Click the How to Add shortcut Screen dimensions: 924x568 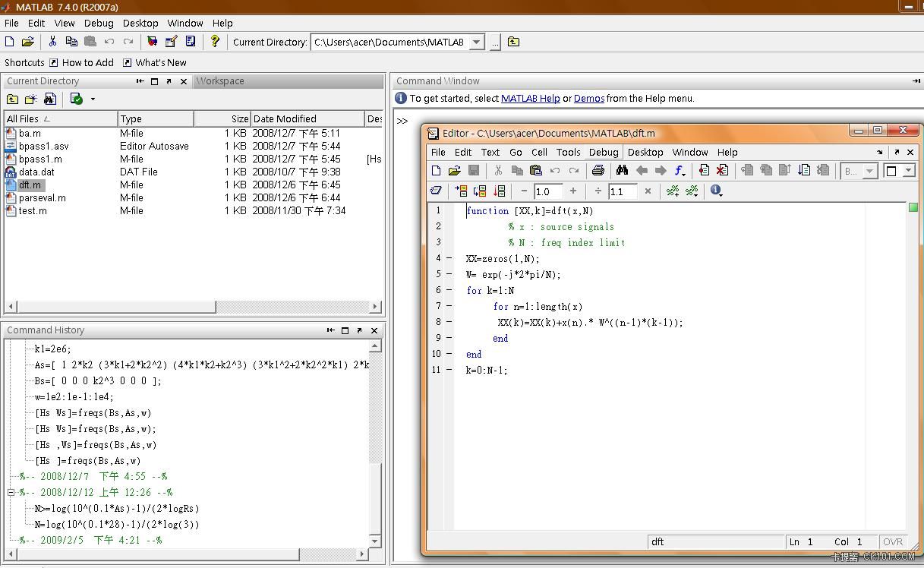point(80,62)
